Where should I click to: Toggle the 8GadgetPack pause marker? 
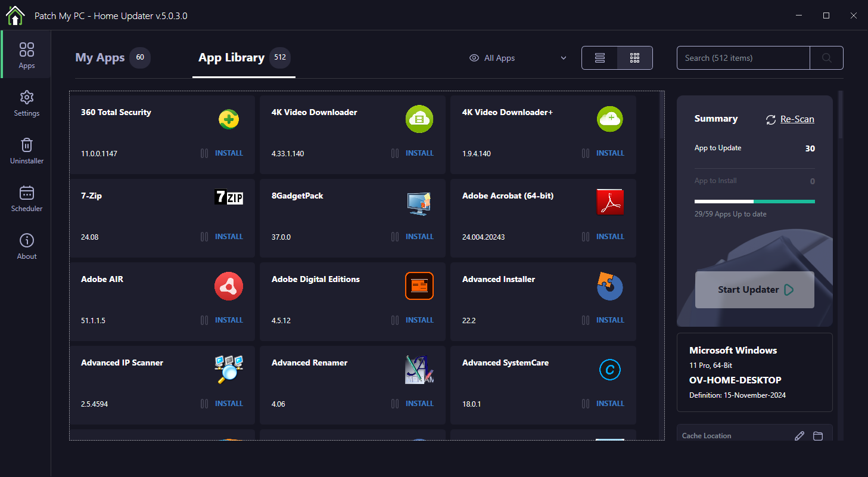pyautogui.click(x=395, y=237)
